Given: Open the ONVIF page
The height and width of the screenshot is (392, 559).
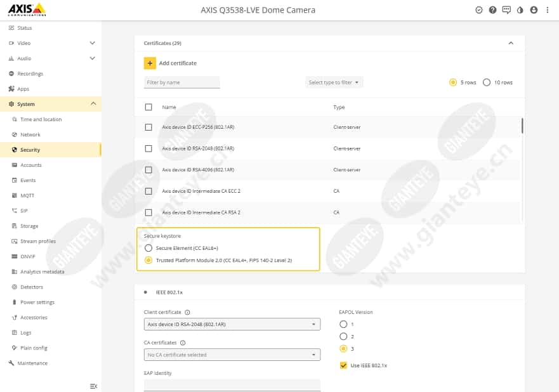Looking at the screenshot, I should [x=27, y=257].
